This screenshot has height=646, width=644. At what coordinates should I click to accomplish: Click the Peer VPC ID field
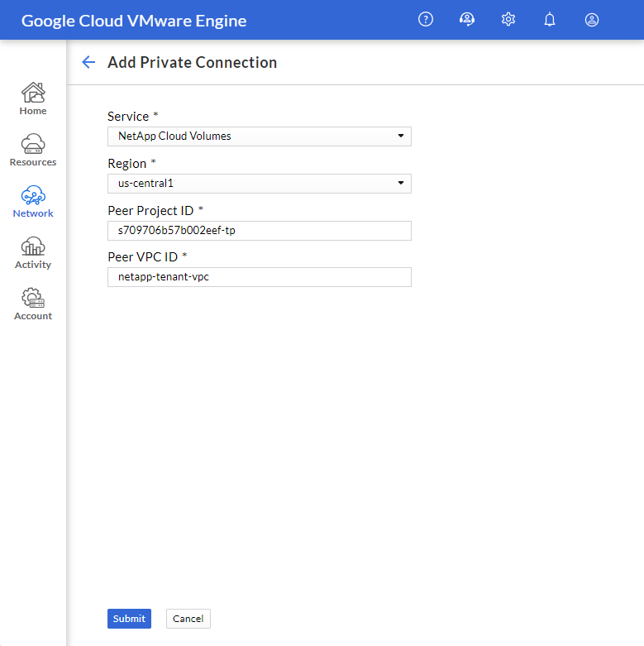click(x=260, y=277)
